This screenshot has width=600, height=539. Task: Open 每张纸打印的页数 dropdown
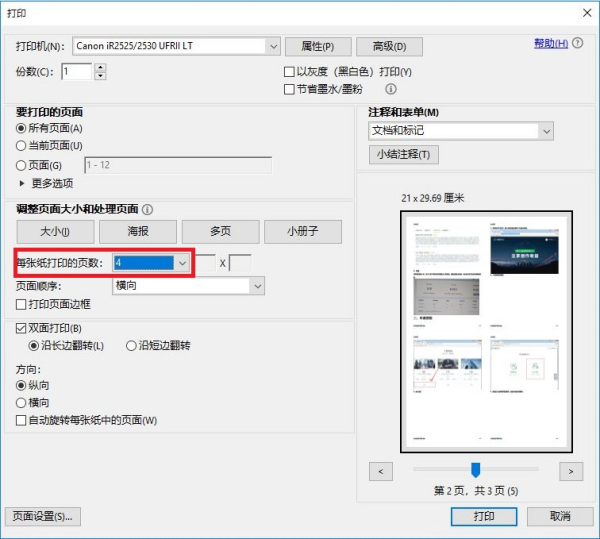click(x=181, y=263)
